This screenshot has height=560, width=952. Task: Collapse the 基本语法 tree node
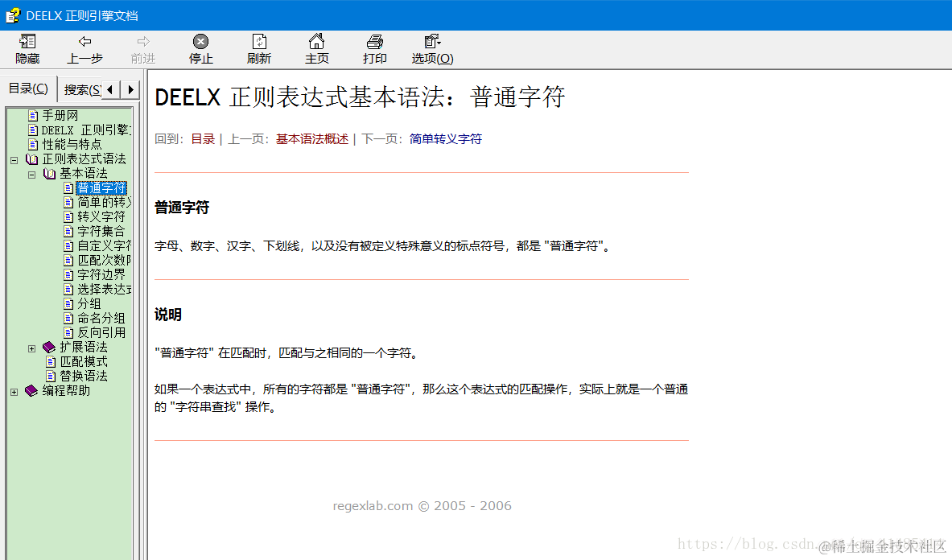(31, 175)
